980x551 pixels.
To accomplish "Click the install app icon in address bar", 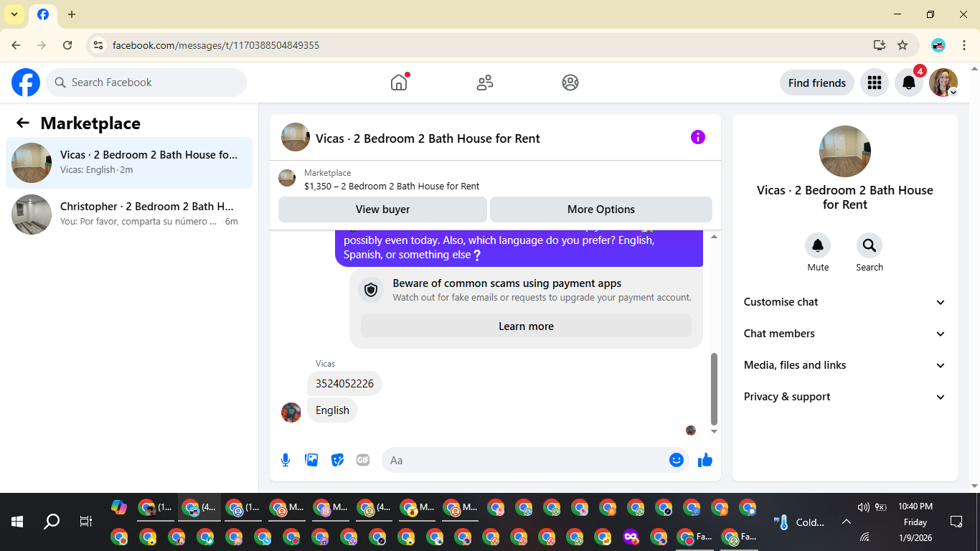I will [880, 45].
